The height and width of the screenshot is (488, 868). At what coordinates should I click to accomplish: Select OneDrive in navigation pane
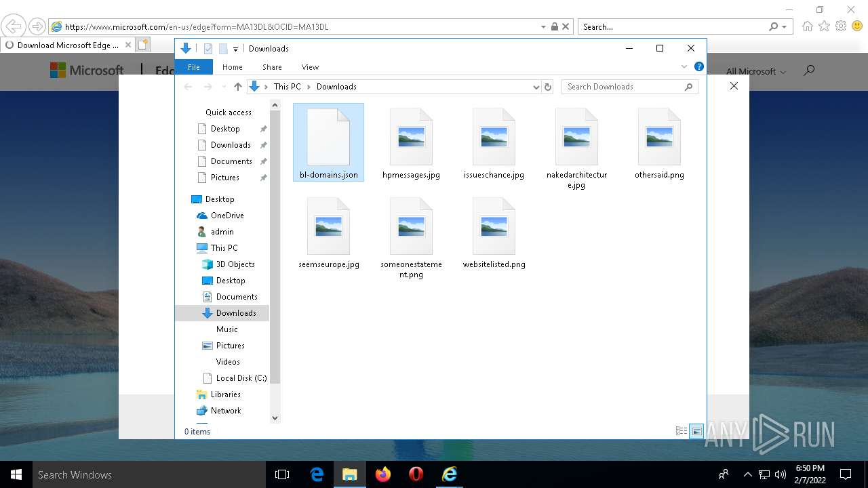(x=227, y=216)
